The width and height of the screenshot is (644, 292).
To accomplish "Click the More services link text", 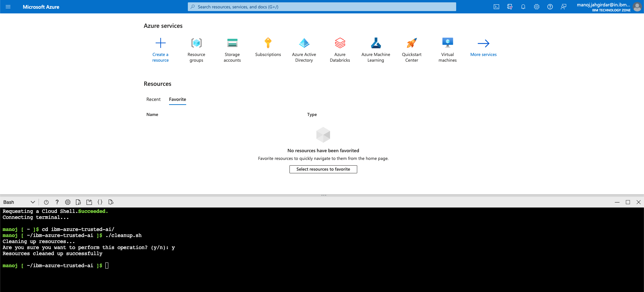I will pos(483,55).
